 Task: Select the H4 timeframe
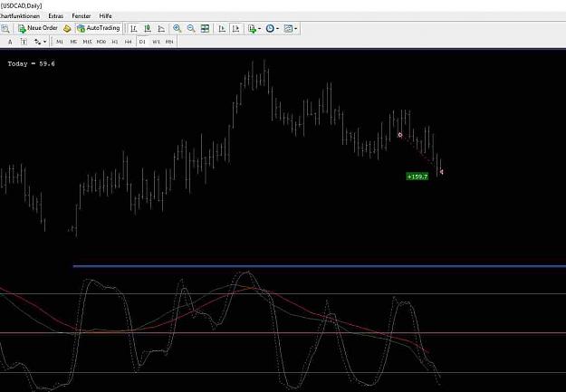click(x=129, y=42)
